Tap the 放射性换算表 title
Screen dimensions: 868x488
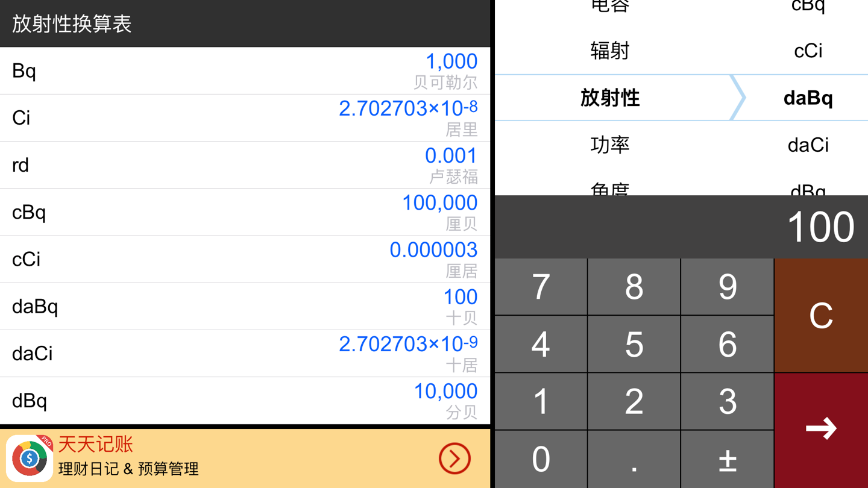click(72, 23)
